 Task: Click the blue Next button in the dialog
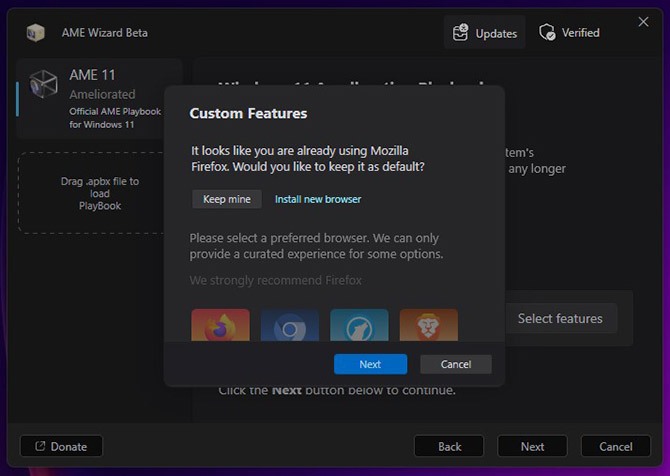coord(370,364)
